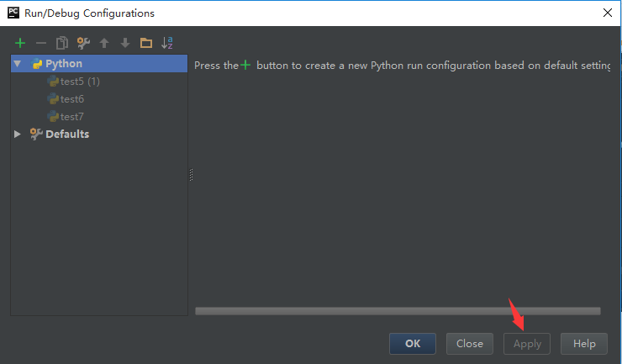Screen dimensions: 622x364
Task: Click the wrench icon beside Defaults
Action: pyautogui.click(x=36, y=135)
